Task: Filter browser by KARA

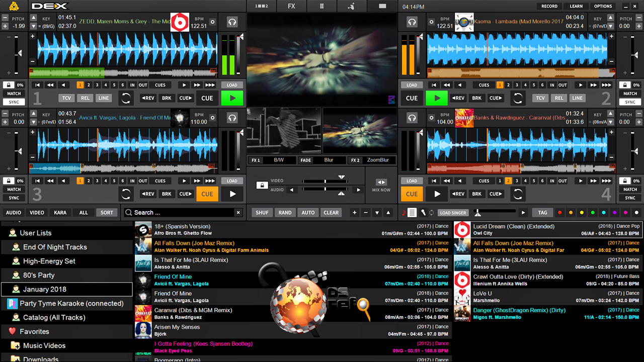Action: click(x=60, y=213)
